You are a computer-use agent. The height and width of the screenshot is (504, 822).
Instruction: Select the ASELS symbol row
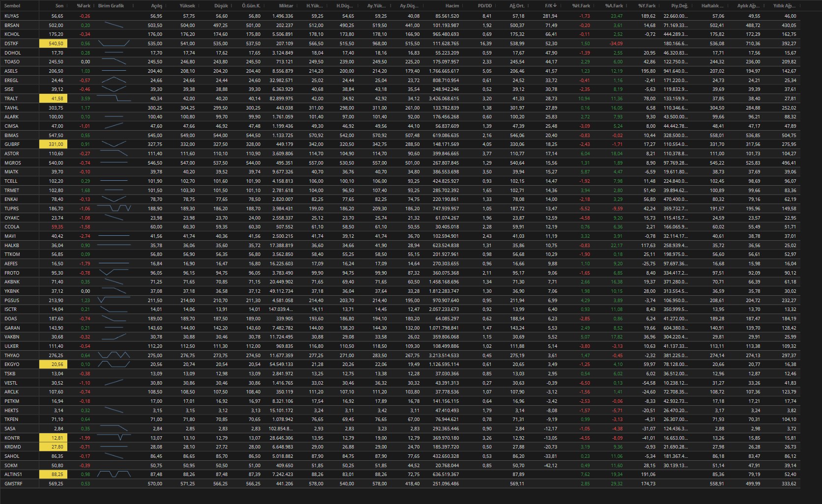tap(400, 71)
